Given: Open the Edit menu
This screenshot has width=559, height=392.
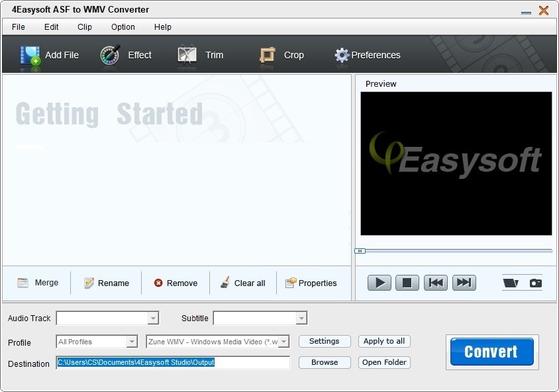Looking at the screenshot, I should [x=52, y=26].
